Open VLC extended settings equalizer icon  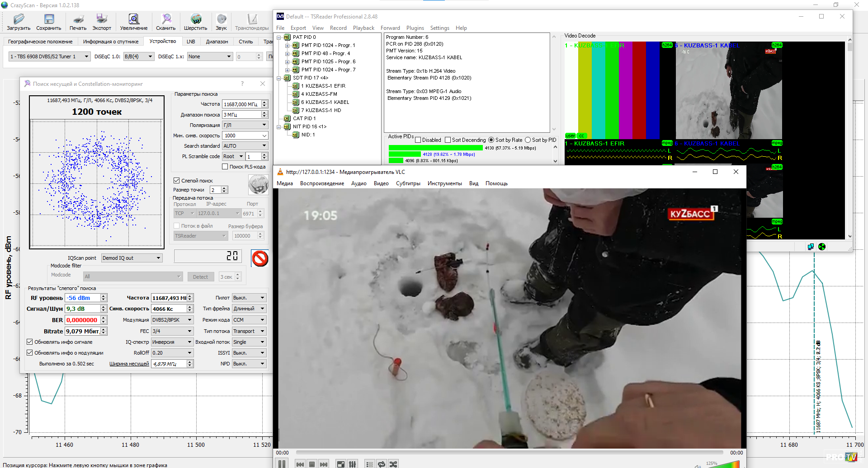(352, 464)
